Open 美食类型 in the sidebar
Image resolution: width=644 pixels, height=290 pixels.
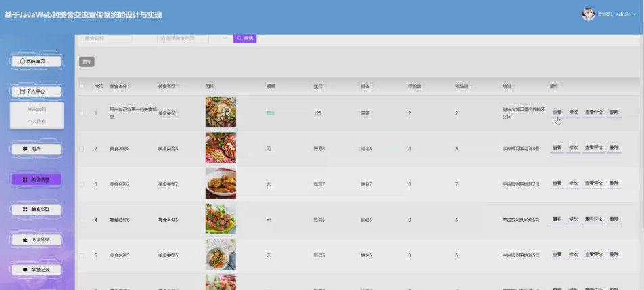pyautogui.click(x=37, y=210)
